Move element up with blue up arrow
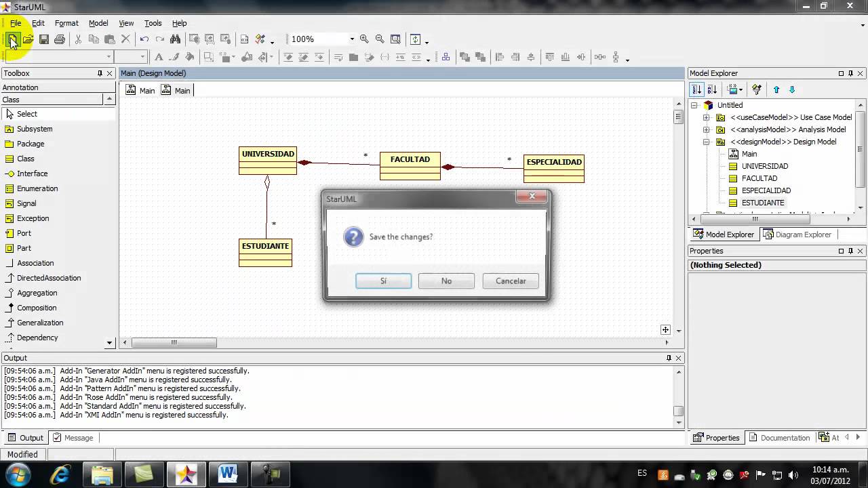Screen dimensions: 868x488 pos(776,89)
